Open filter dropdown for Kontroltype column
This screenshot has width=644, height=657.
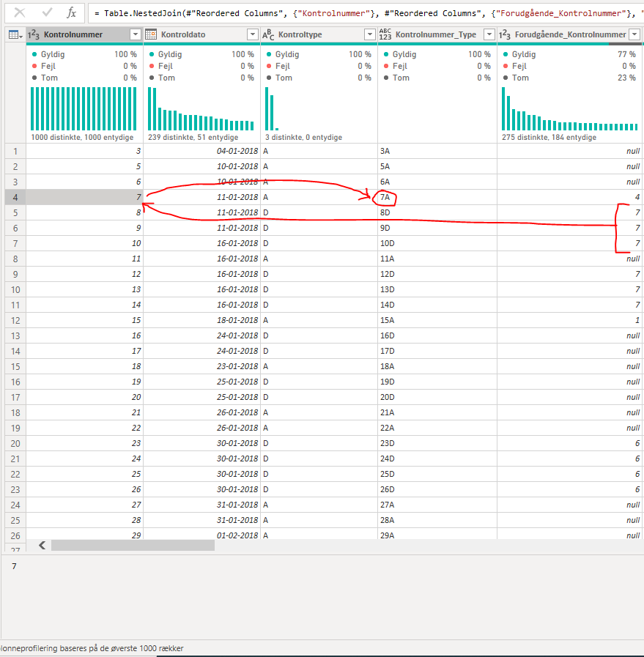pos(370,34)
